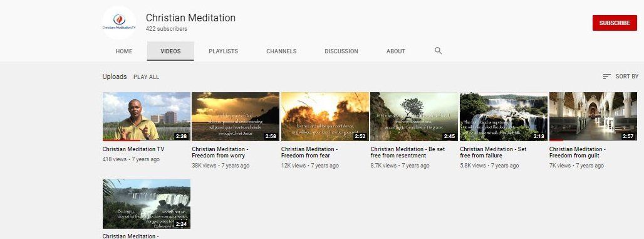Open Set free from failure video thumbnail

[x=504, y=117]
